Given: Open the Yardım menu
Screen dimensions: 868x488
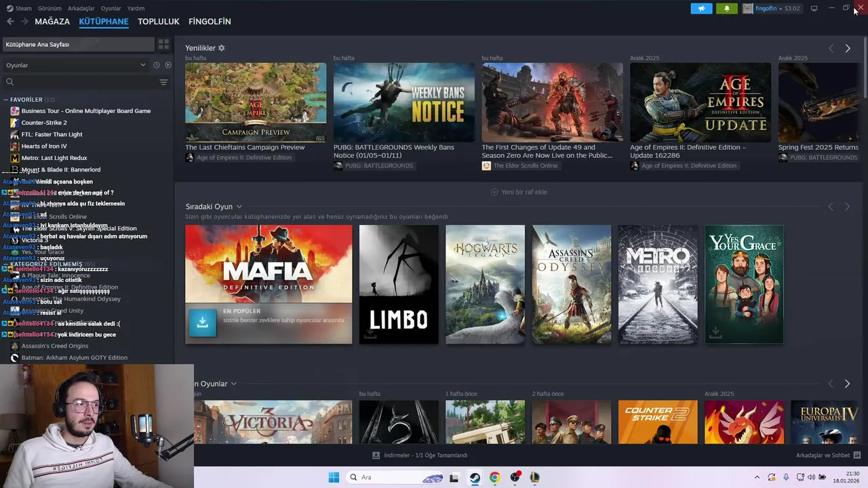Looking at the screenshot, I should pyautogui.click(x=136, y=8).
